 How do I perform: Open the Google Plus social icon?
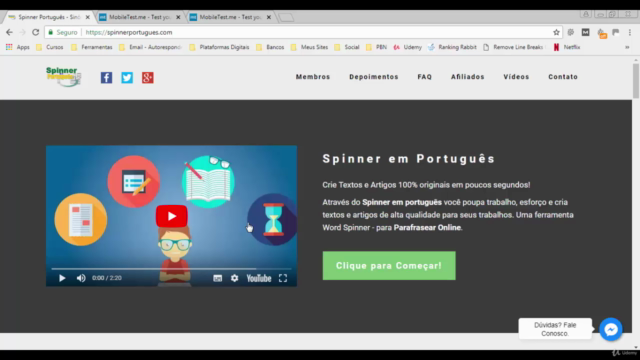(148, 78)
